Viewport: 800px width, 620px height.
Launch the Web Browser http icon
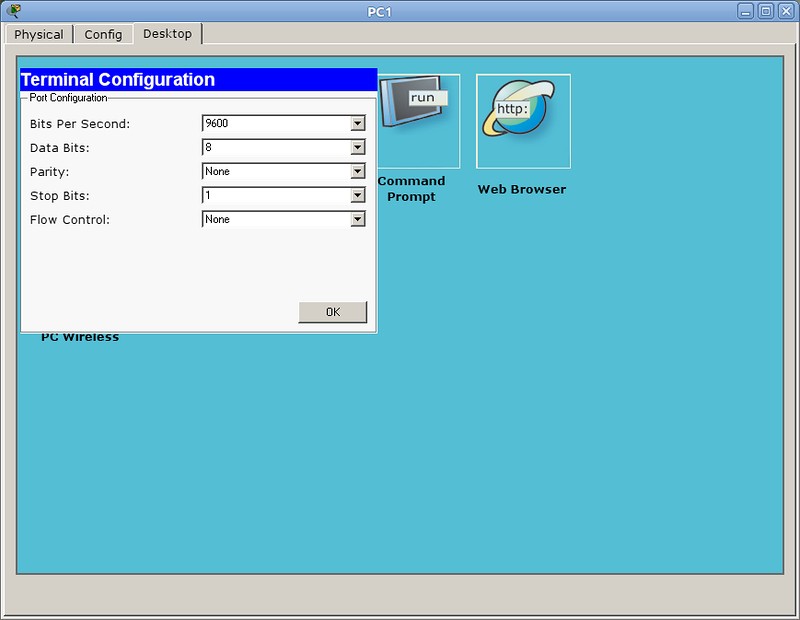coord(523,121)
